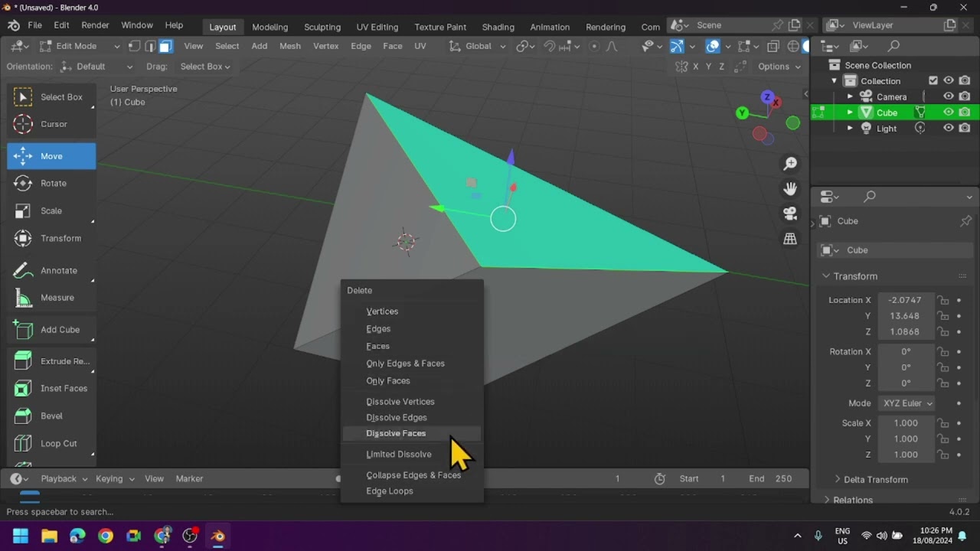980x551 pixels.
Task: Toggle camera view icon in viewport
Action: coord(790,214)
